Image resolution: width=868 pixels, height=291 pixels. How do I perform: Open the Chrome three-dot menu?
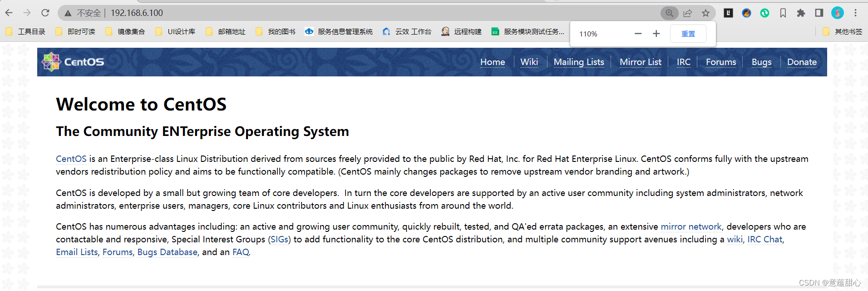[855, 13]
